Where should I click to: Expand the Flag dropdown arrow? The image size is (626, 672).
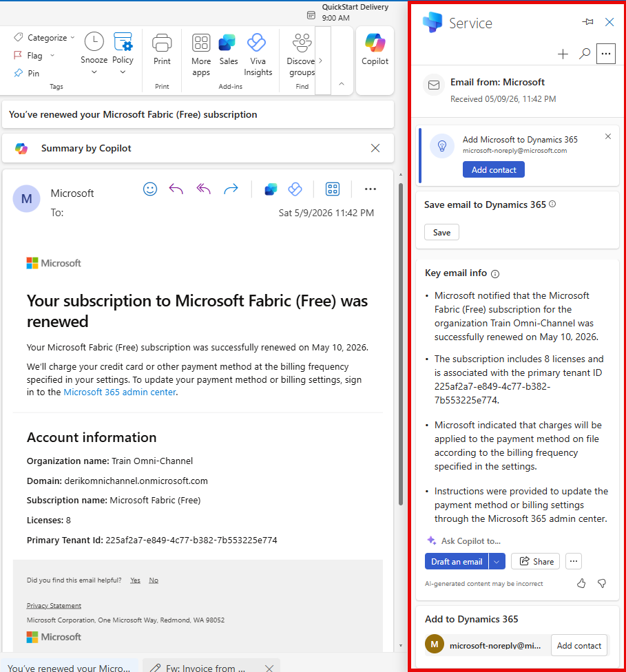(52, 55)
